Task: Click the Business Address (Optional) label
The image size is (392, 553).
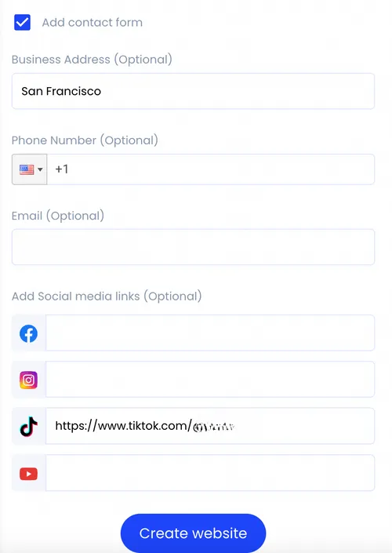Action: click(92, 60)
